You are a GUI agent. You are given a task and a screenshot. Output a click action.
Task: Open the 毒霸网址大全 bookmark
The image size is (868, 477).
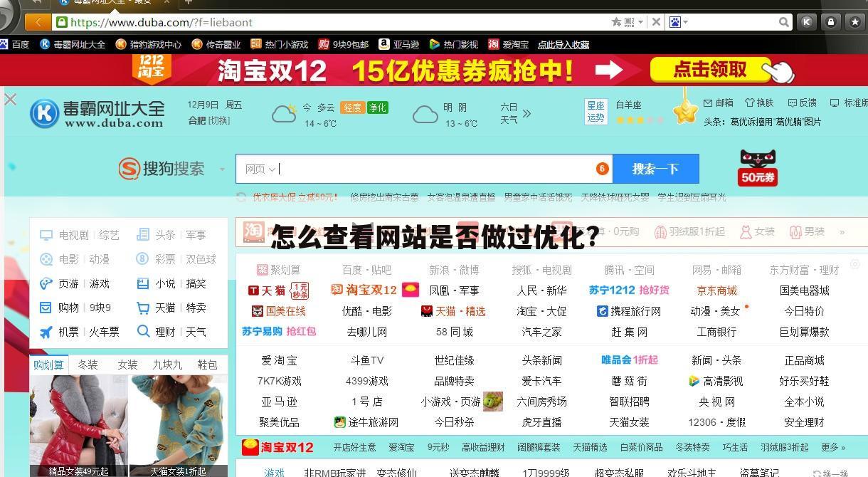tap(73, 44)
